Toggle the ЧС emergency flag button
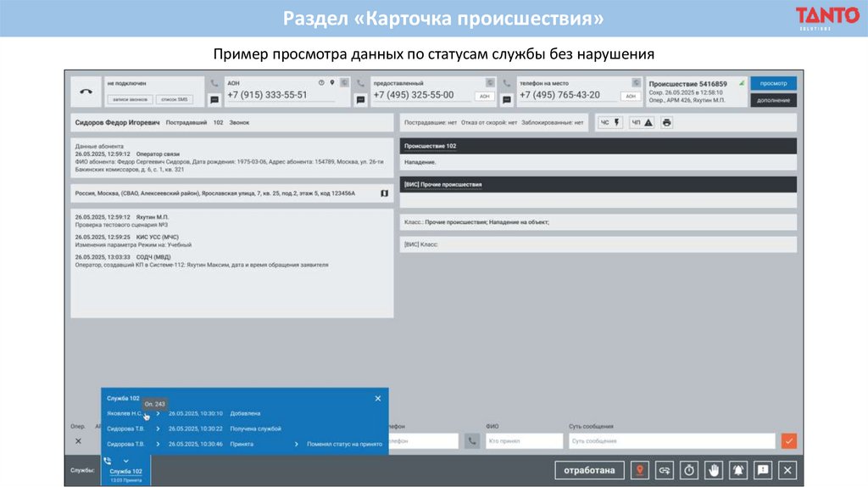 pyautogui.click(x=610, y=122)
